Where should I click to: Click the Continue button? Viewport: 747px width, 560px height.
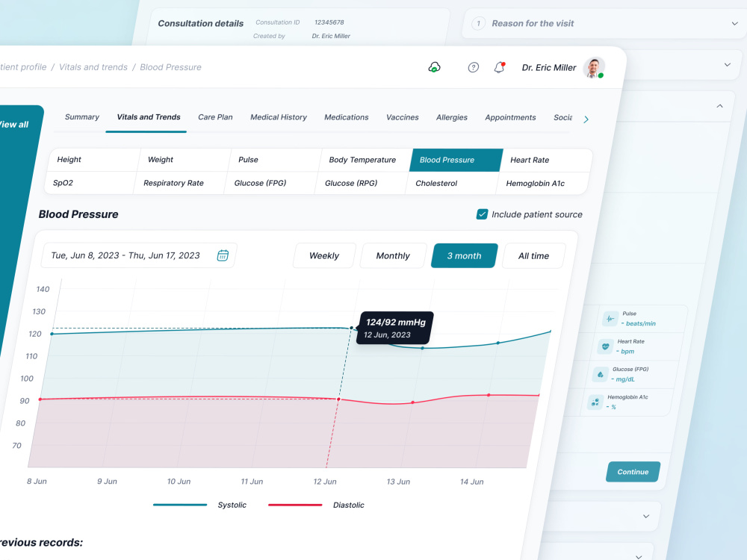(x=633, y=472)
